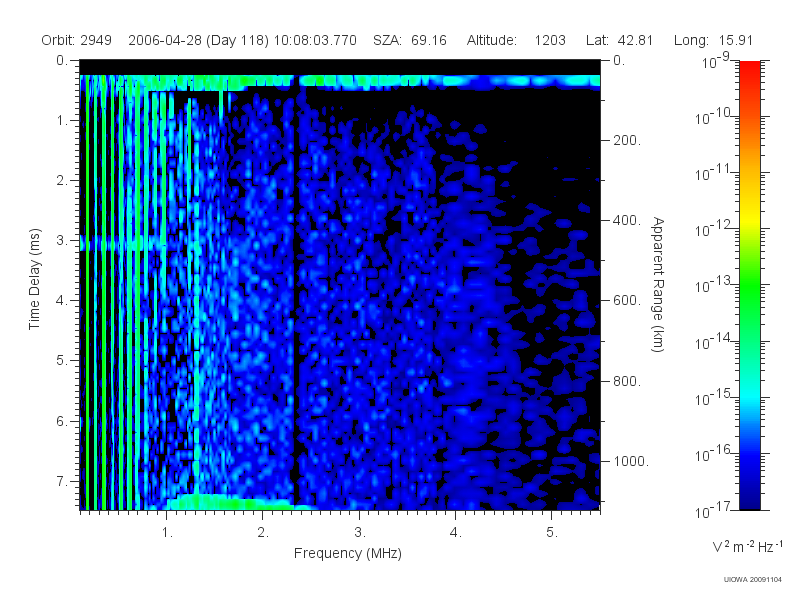Click the black data gap line near 2.3 MHz

pyautogui.click(x=296, y=291)
